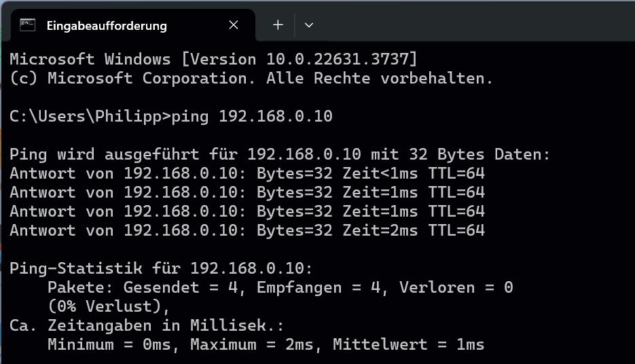Click the 'Mittelwert = 1ms' value

tap(409, 344)
